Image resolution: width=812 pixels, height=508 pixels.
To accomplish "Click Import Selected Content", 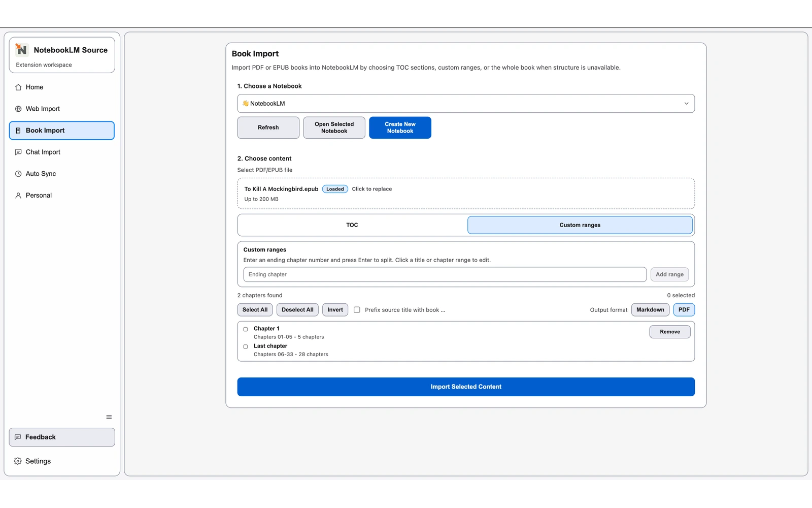I will click(465, 386).
